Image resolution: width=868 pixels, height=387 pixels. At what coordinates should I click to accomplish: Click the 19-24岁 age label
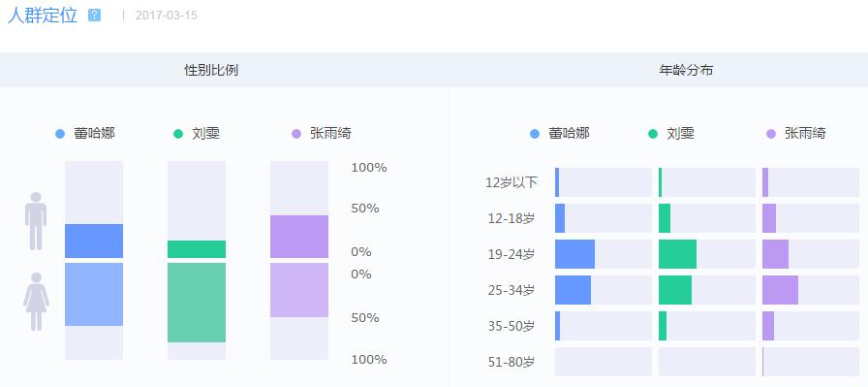[511, 254]
